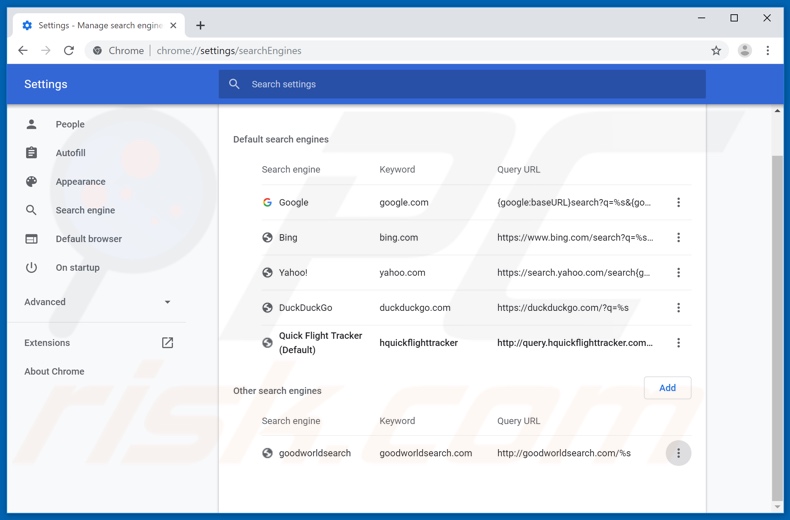Click the Extensions external link icon
Image resolution: width=790 pixels, height=520 pixels.
pos(167,343)
